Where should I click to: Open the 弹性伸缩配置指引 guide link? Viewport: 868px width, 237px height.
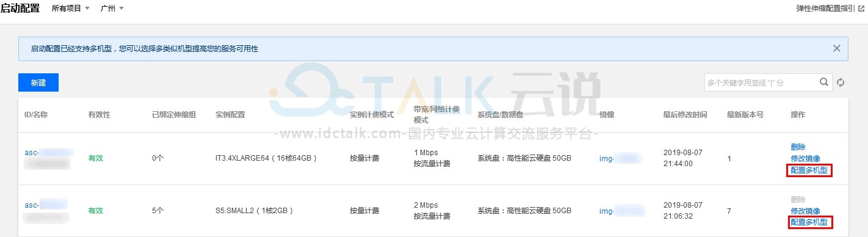coord(830,9)
